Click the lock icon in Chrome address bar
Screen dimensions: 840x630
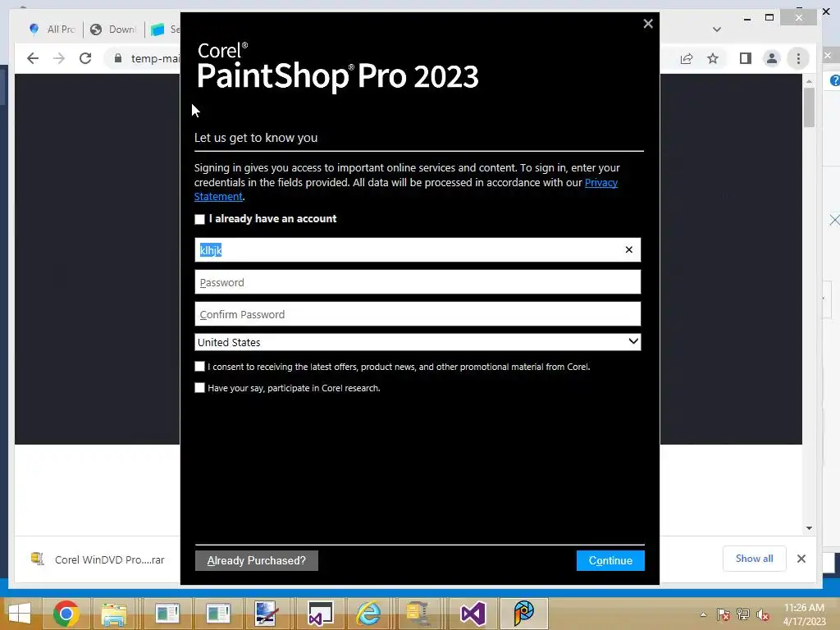[x=118, y=58]
